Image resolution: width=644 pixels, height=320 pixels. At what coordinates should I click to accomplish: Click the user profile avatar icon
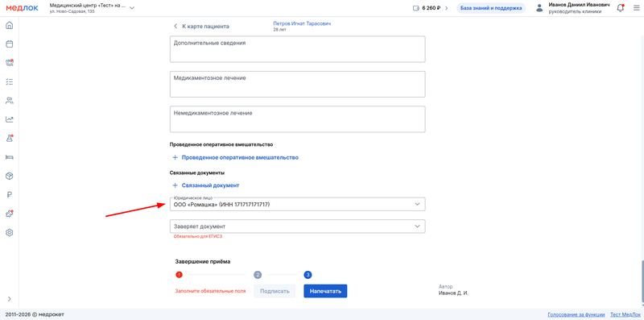539,8
